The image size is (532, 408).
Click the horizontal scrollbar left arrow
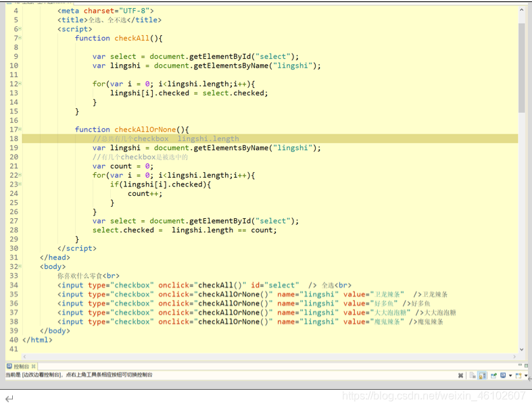click(x=25, y=357)
